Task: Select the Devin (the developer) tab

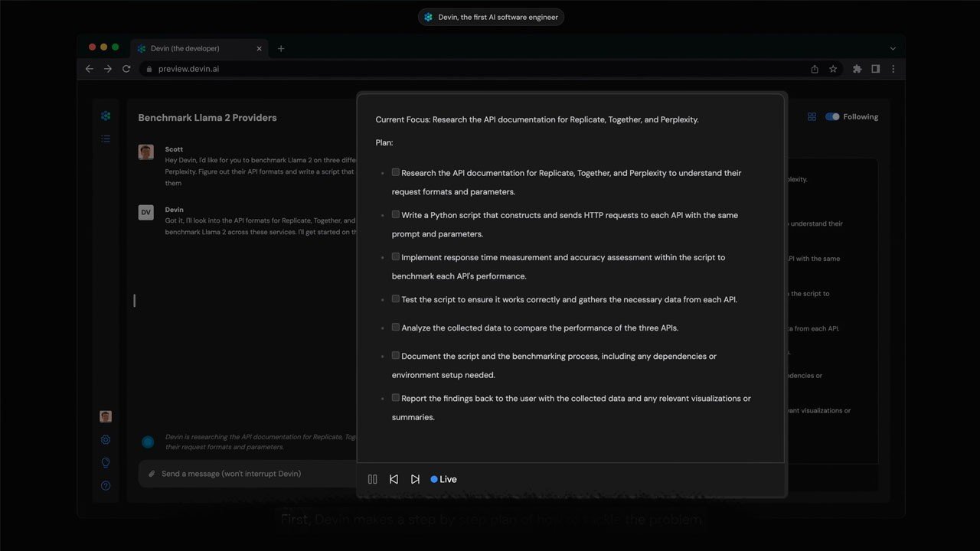Action: (x=199, y=48)
